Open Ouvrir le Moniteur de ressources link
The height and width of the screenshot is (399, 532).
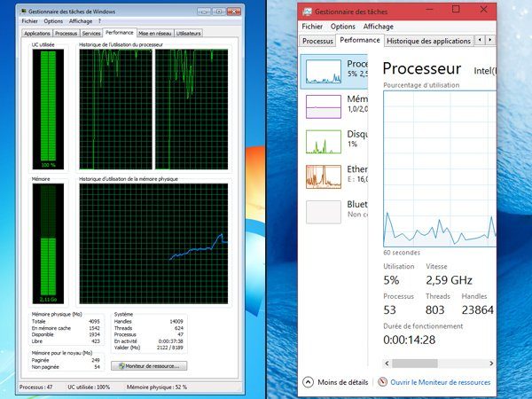440,382
